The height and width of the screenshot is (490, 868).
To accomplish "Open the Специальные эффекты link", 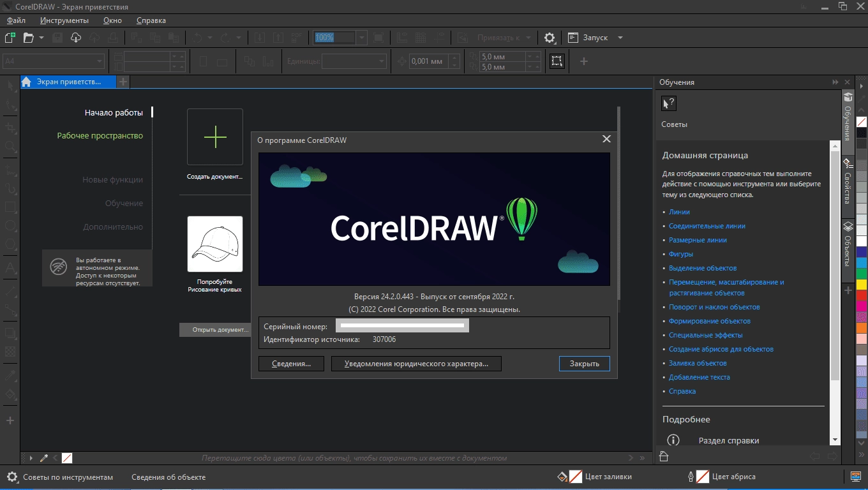I will pyautogui.click(x=706, y=335).
